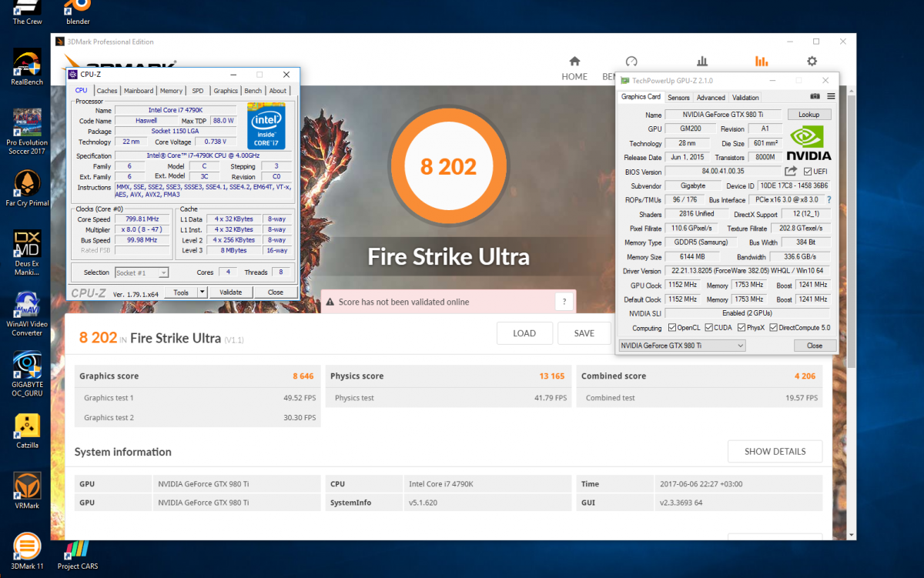Viewport: 924px width, 578px height.
Task: Open 3DMark Results orange bars icon
Action: point(762,62)
